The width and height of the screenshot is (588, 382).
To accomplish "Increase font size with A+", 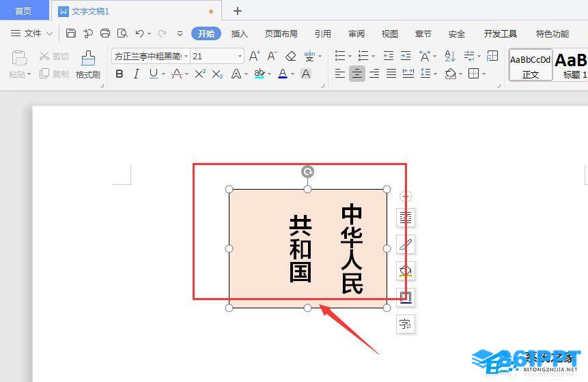I will pyautogui.click(x=255, y=56).
